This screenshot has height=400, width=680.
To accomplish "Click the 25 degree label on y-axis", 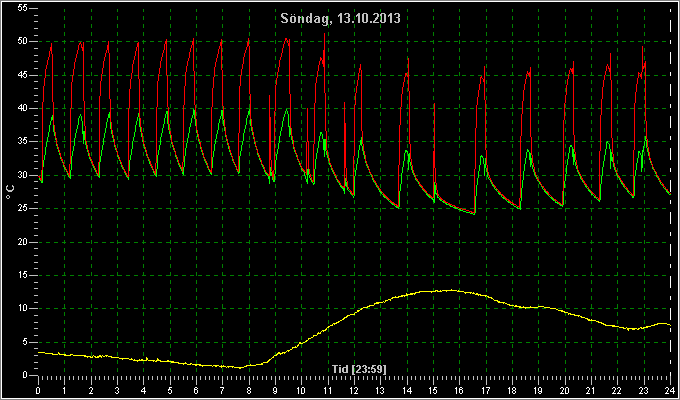I will point(23,209).
